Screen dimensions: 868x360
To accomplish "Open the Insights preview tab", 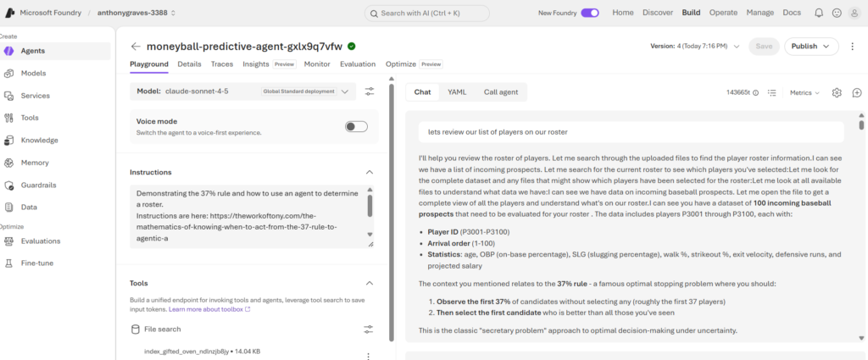I will 269,64.
